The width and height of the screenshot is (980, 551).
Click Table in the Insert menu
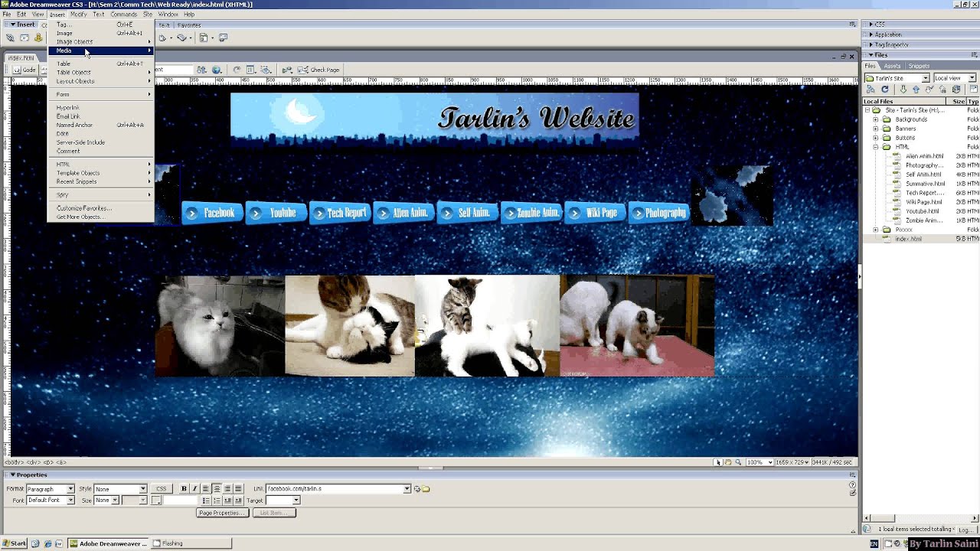[x=100, y=64]
